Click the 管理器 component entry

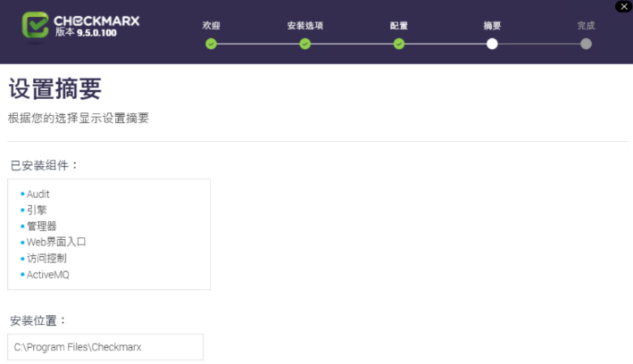42,226
